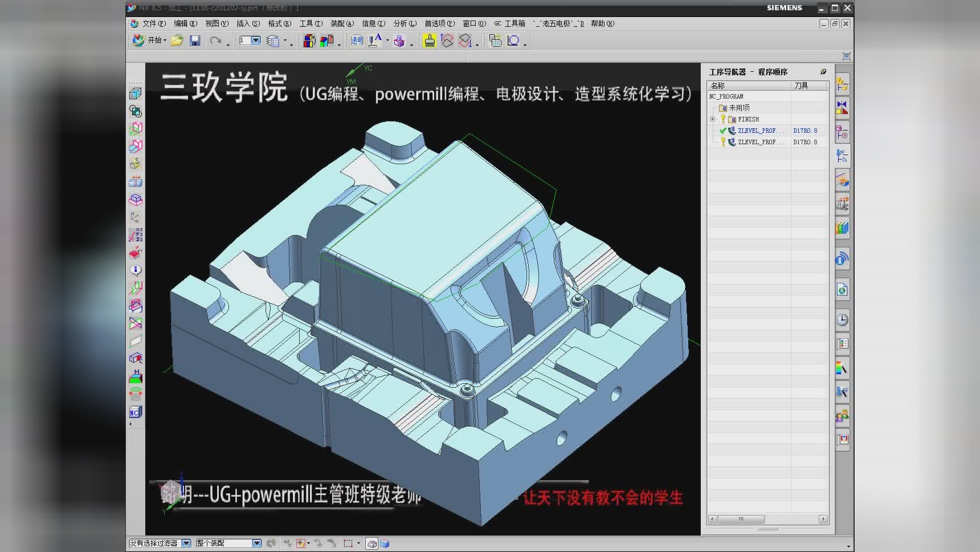The image size is (980, 552).
Task: Click the colored blocks with document icon
Action: coord(326,40)
